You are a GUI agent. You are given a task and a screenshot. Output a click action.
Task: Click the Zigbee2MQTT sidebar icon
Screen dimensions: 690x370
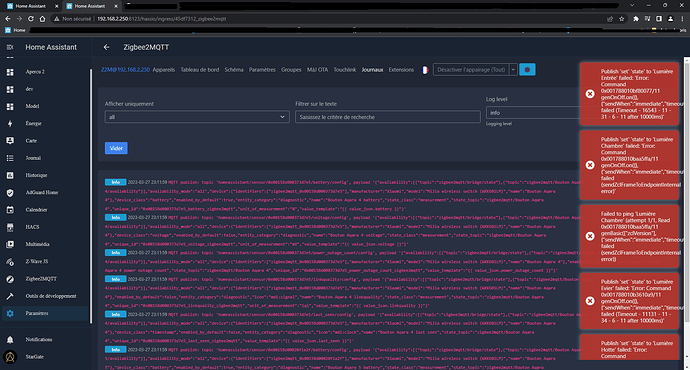(x=10, y=279)
